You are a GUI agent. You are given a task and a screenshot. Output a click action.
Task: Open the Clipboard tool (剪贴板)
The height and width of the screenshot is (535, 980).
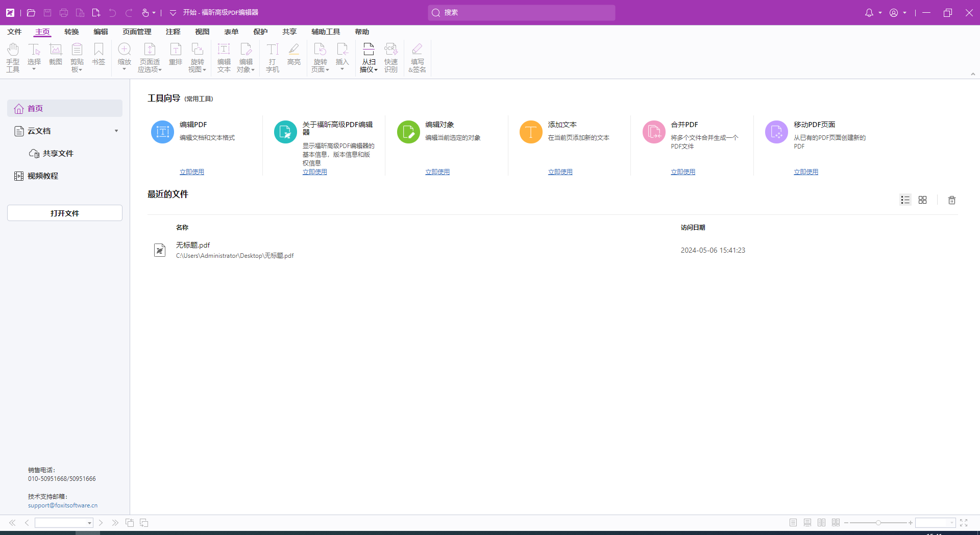tap(77, 57)
